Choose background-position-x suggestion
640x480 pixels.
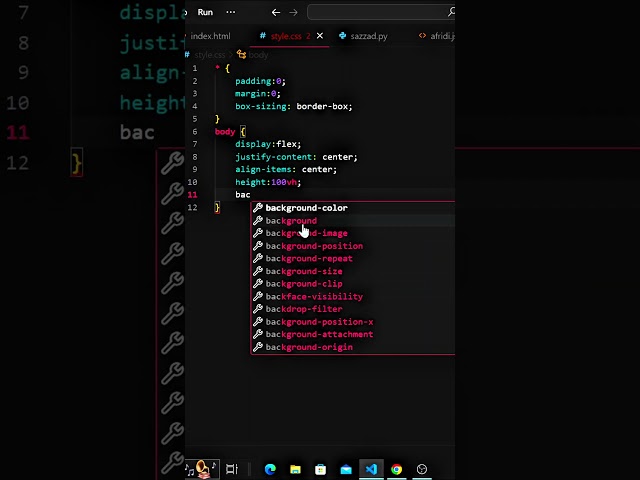(x=353, y=322)
